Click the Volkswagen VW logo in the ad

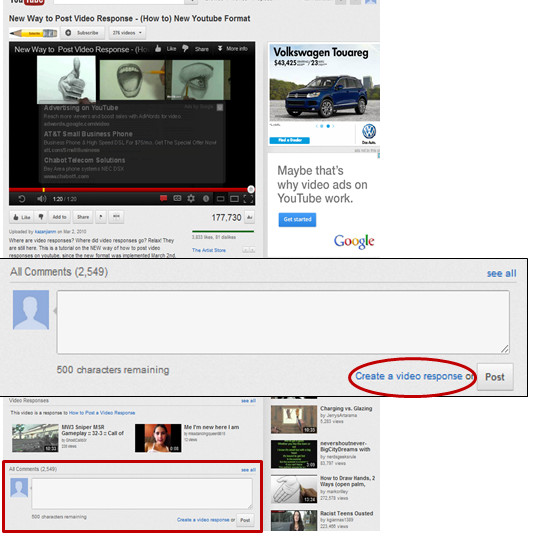click(369, 132)
